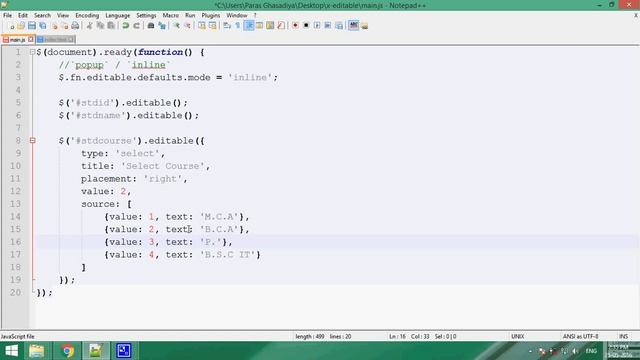The width and height of the screenshot is (640, 360).
Task: Show hidden tray icons arrow
Action: coord(530,351)
